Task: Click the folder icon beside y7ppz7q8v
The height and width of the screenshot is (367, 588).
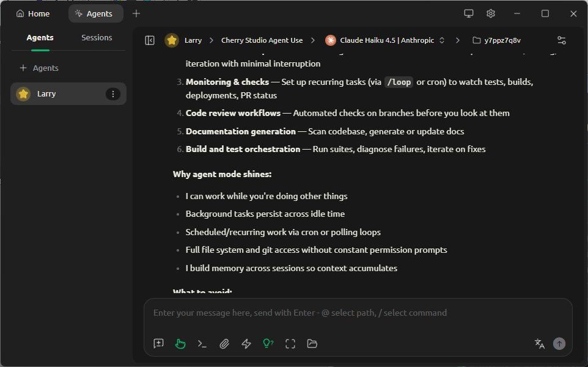Action: (x=476, y=40)
